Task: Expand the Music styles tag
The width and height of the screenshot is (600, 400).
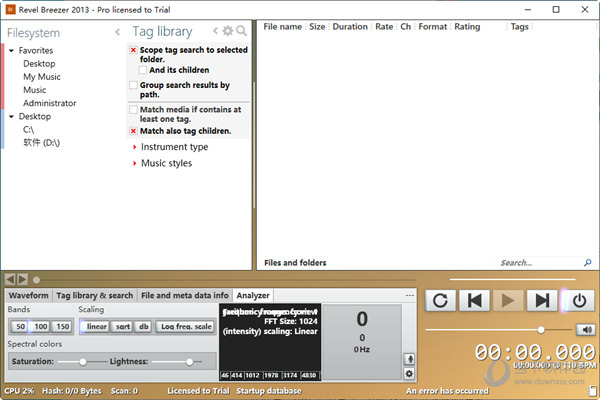Action: click(134, 163)
